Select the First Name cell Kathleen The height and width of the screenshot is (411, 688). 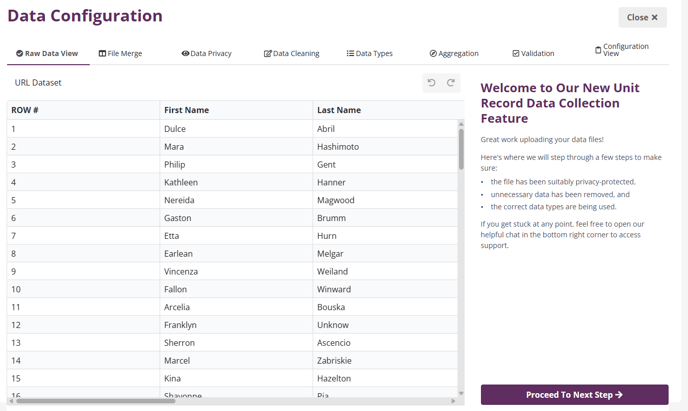pos(187,182)
